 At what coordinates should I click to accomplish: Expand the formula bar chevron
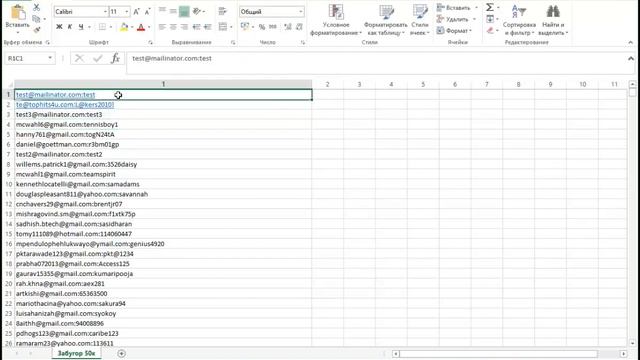631,59
